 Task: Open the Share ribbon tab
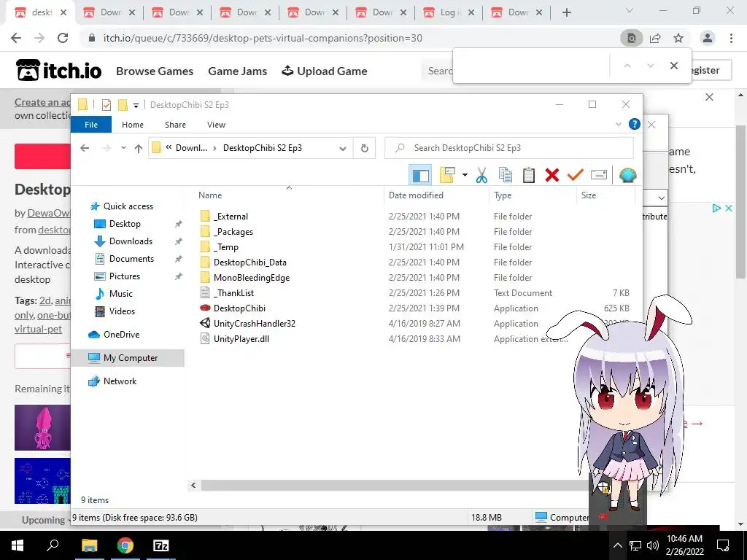(175, 125)
